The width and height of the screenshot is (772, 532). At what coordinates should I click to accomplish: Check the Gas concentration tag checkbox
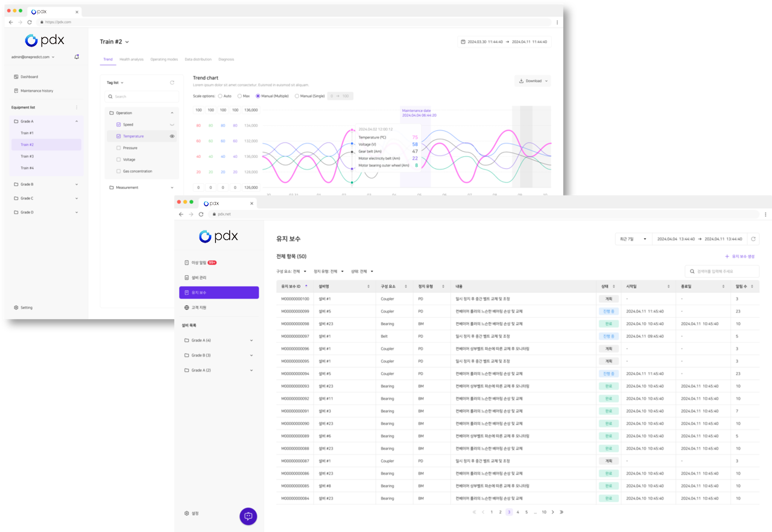(x=119, y=171)
